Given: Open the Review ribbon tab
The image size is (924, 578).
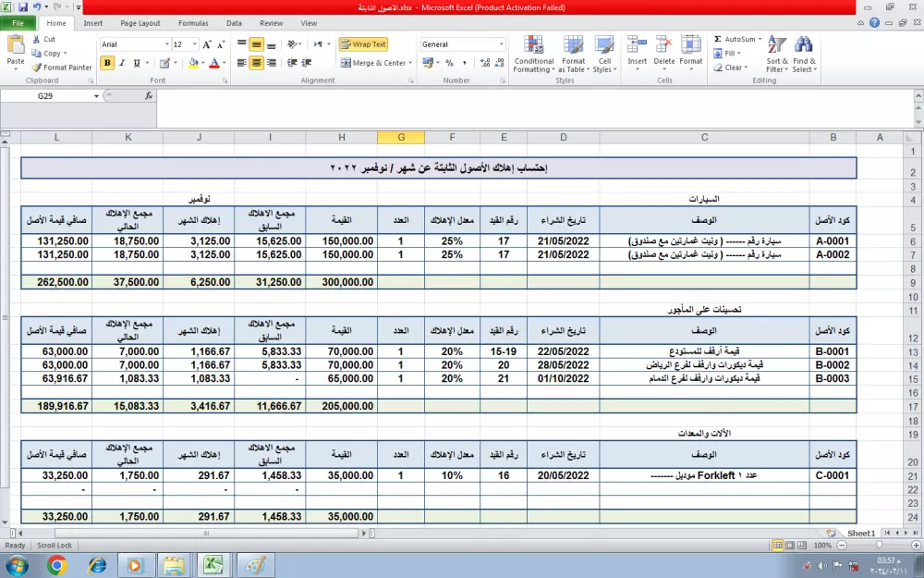Looking at the screenshot, I should [271, 23].
